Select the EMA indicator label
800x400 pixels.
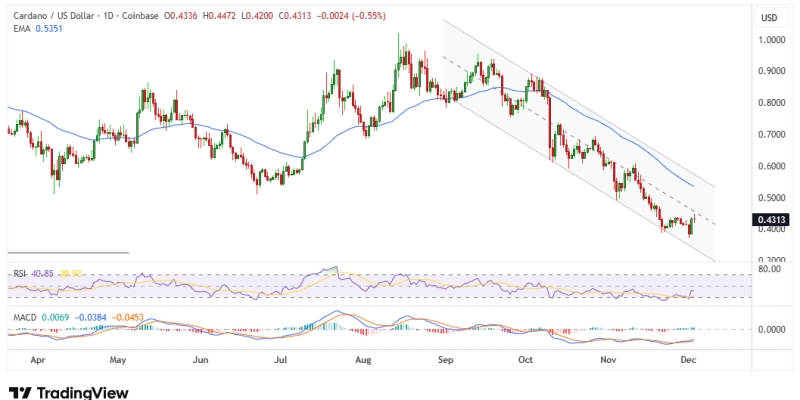[19, 30]
